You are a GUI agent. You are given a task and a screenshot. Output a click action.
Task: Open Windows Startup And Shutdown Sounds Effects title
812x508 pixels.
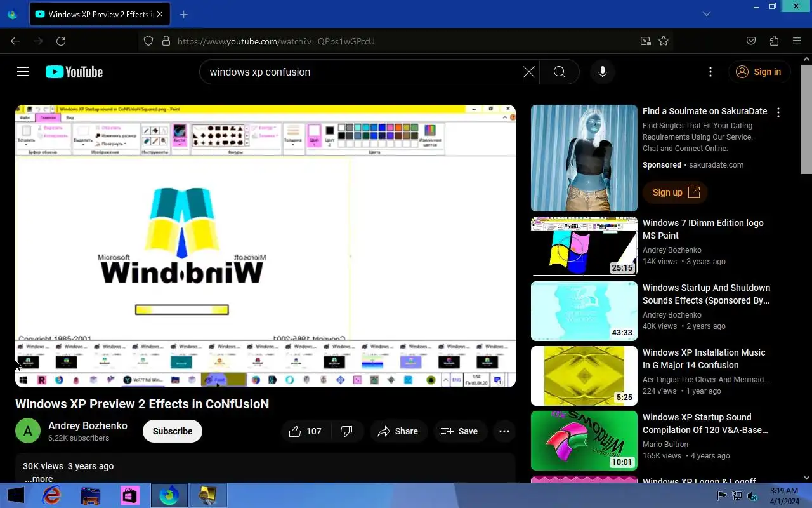pos(706,294)
